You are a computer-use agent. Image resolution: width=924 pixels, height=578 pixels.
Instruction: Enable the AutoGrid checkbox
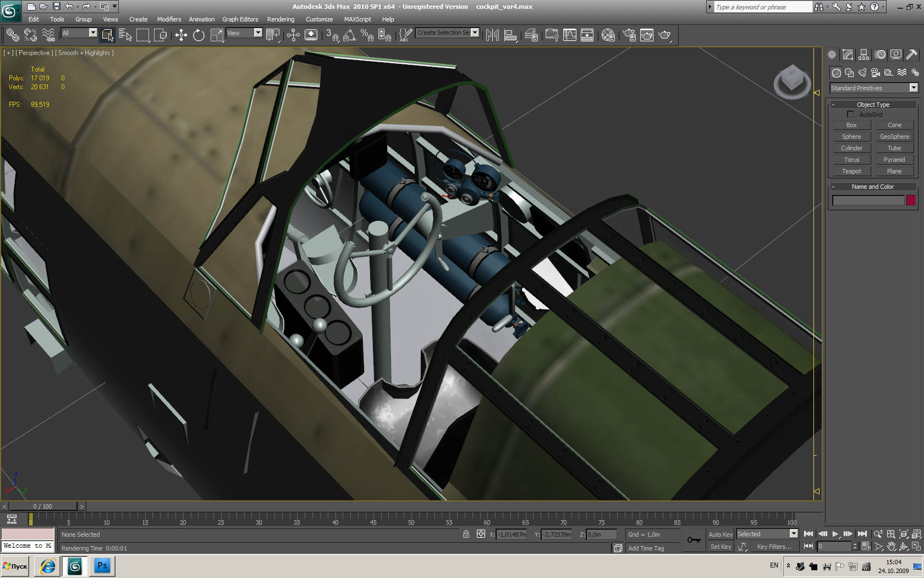coord(850,114)
